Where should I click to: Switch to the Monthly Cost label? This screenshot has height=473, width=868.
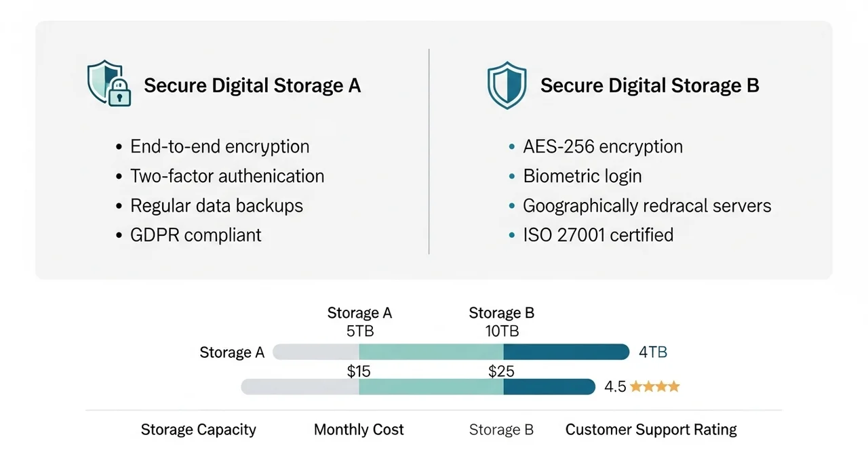click(x=359, y=430)
